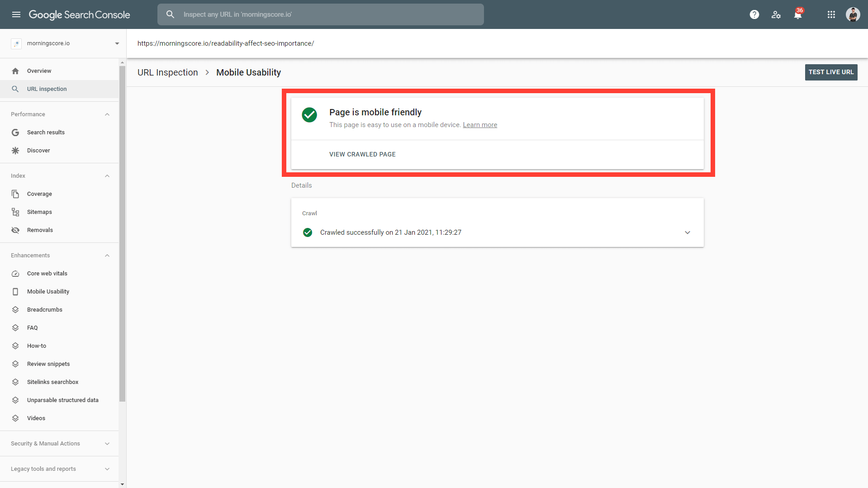
Task: Open the How-to enhancement report
Action: [59, 346]
